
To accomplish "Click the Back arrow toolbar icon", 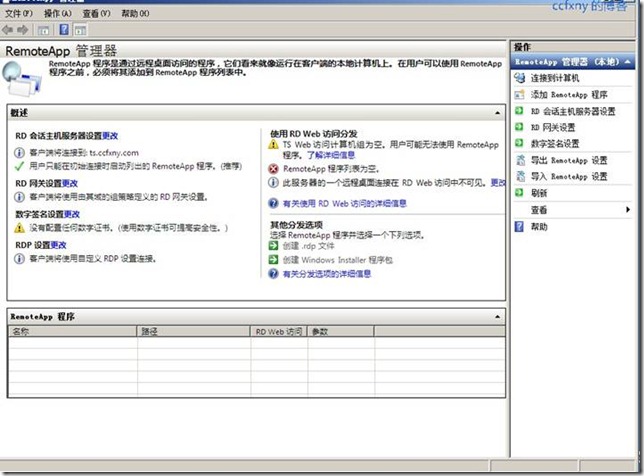I will [x=8, y=30].
